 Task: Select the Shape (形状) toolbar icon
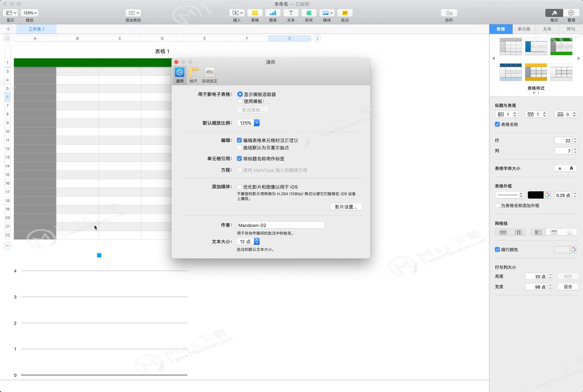309,13
